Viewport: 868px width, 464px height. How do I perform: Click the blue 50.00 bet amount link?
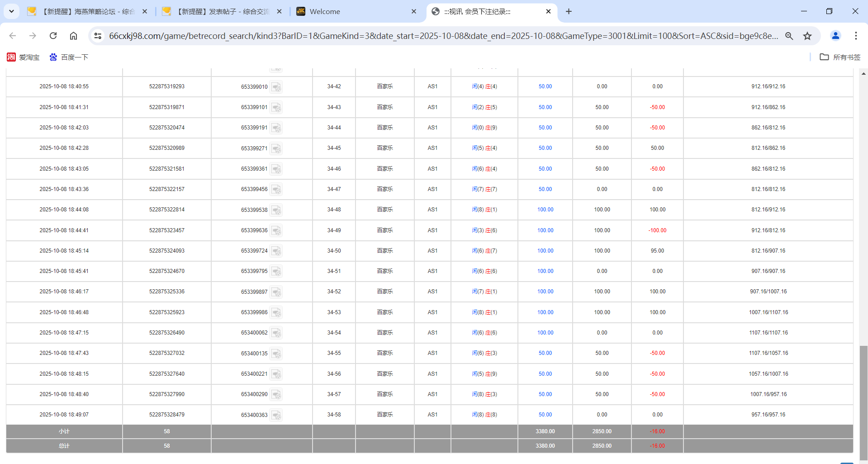[545, 86]
